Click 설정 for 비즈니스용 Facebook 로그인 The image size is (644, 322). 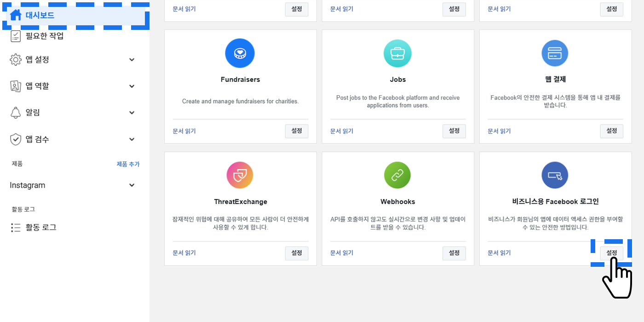(611, 253)
